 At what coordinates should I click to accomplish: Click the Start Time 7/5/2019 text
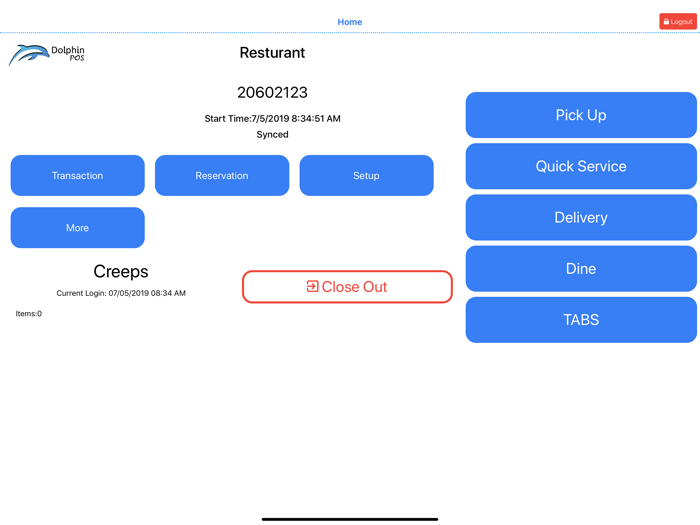pyautogui.click(x=272, y=118)
